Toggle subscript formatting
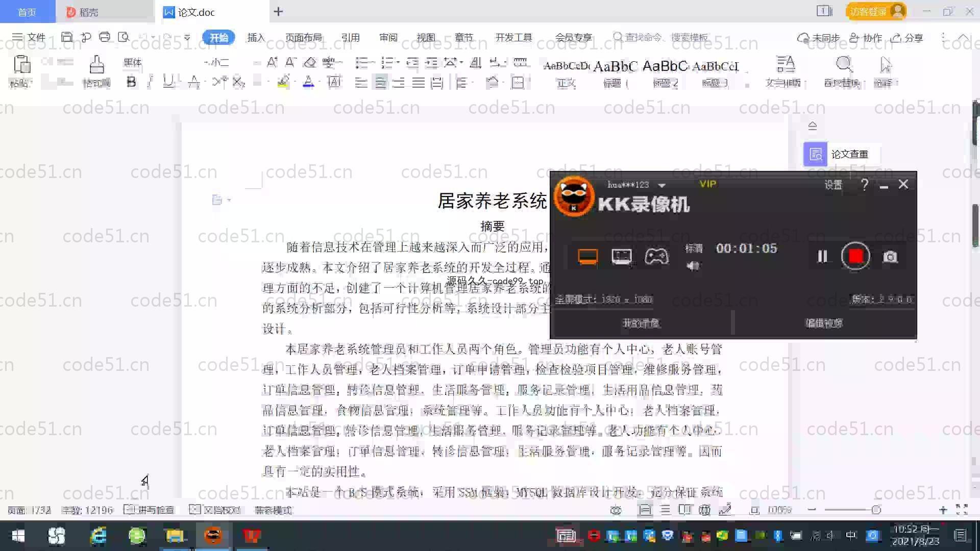 [x=238, y=82]
